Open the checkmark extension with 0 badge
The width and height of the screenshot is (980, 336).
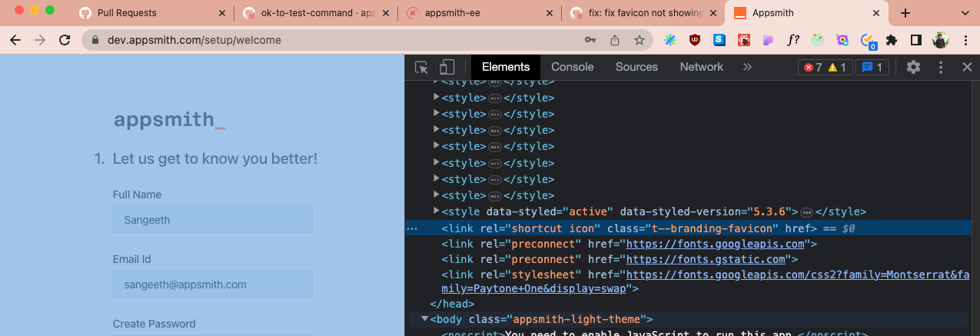point(868,41)
